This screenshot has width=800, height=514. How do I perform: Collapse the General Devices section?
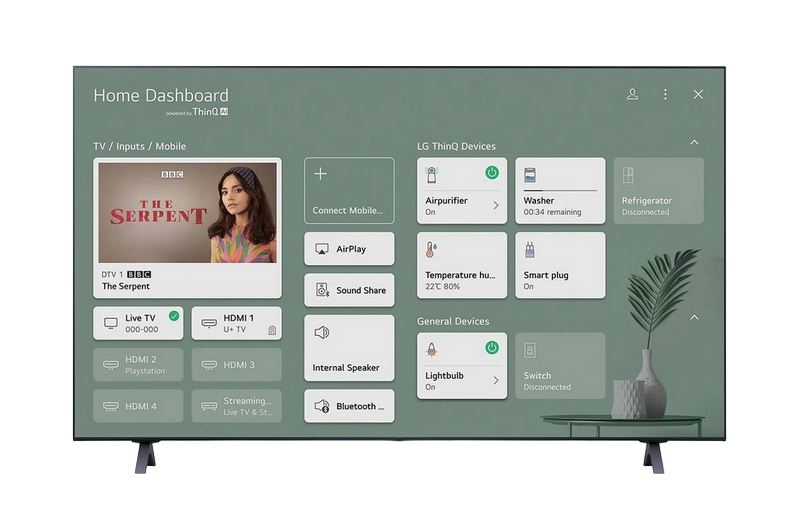[x=694, y=317]
